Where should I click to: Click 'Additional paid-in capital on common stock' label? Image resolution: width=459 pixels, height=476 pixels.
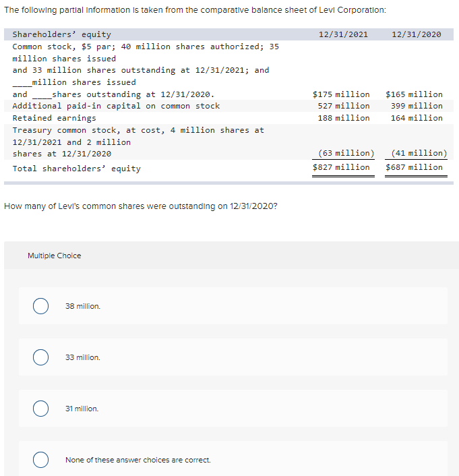click(116, 106)
